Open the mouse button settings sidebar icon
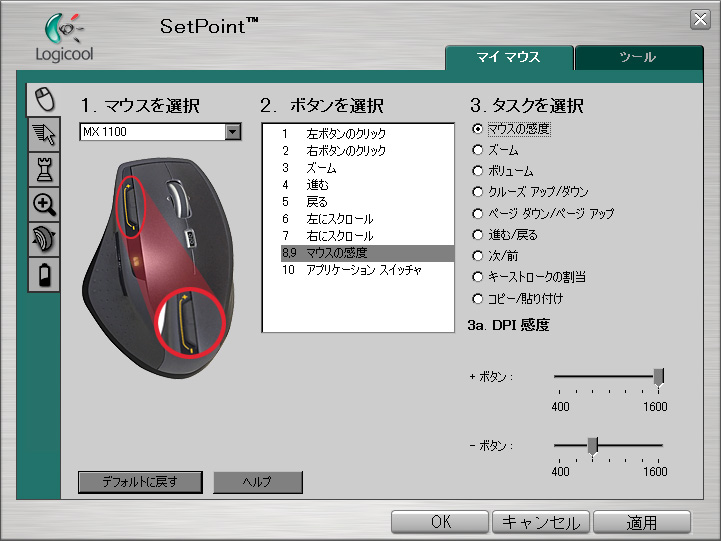The height and width of the screenshot is (541, 721). [x=44, y=100]
